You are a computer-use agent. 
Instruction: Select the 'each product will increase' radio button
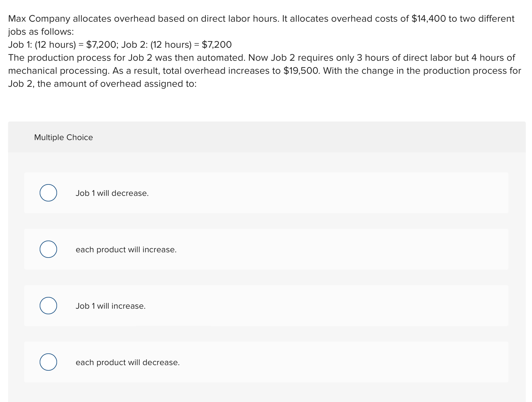48,249
